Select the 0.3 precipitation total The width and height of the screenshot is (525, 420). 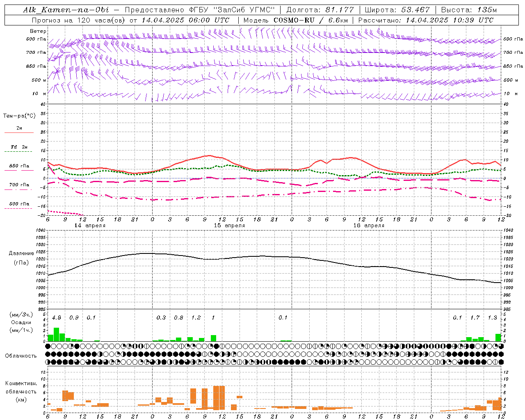(161, 318)
